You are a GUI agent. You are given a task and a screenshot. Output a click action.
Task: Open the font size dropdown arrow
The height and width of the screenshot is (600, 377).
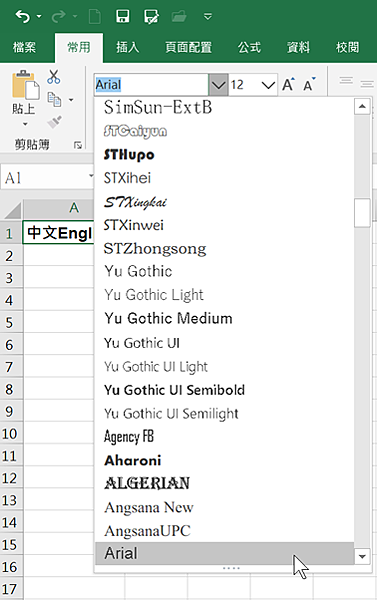[268, 85]
